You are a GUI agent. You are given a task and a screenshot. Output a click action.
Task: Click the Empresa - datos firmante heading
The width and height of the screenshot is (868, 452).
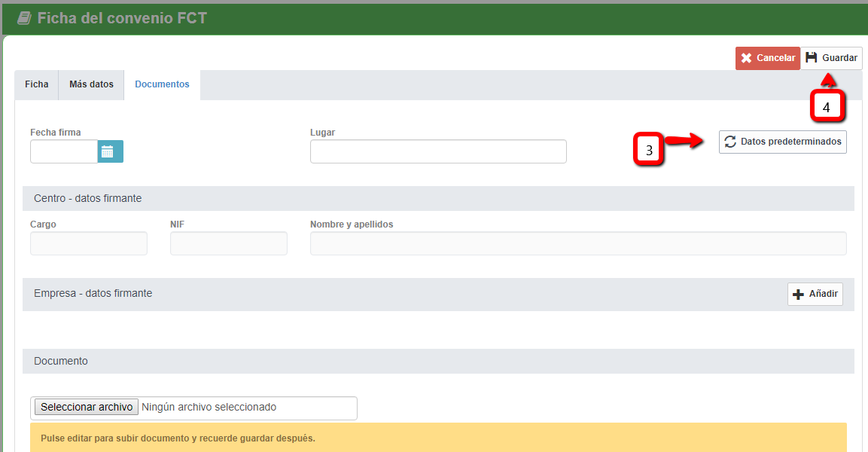[93, 294]
